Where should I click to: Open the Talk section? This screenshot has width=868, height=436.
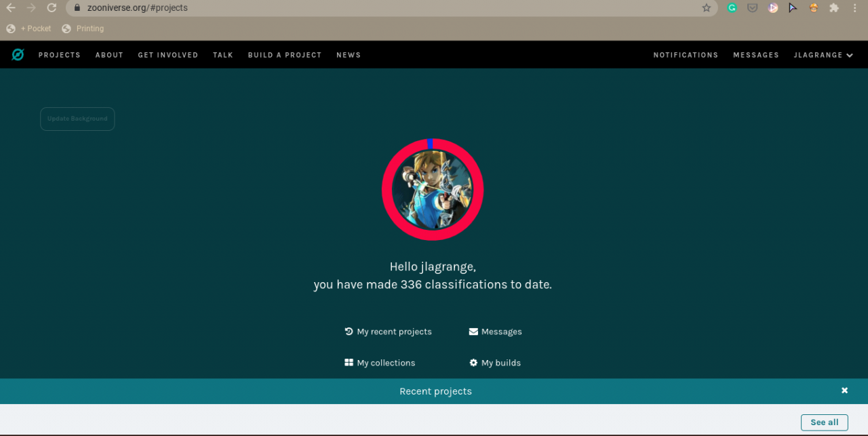[223, 55]
